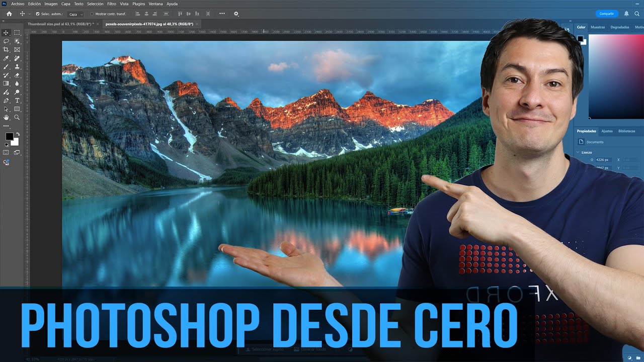This screenshot has width=644, height=362.
Task: Select the Pen tool
Action: coord(6,101)
